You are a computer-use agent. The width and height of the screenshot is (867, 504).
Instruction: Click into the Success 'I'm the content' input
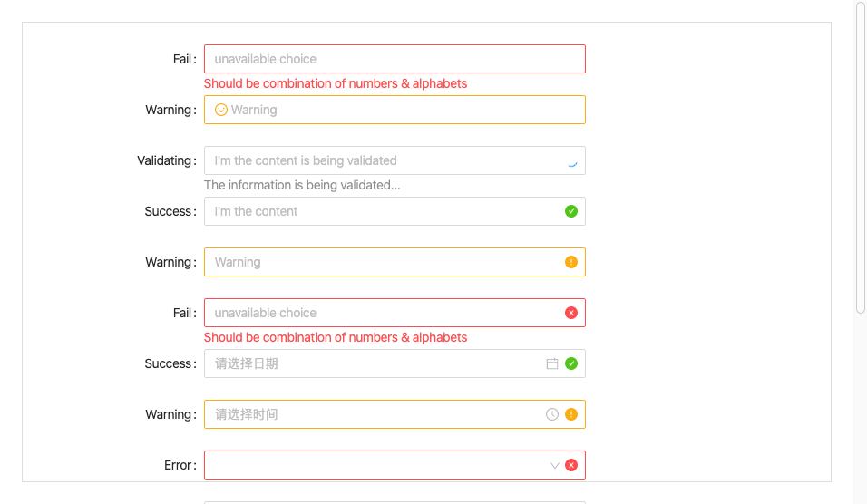point(395,211)
